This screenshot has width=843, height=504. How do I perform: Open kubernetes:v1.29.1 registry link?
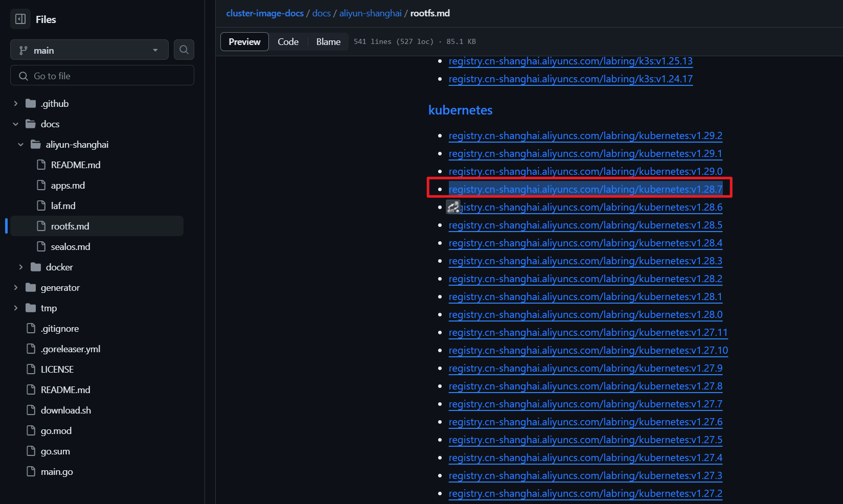coord(585,153)
